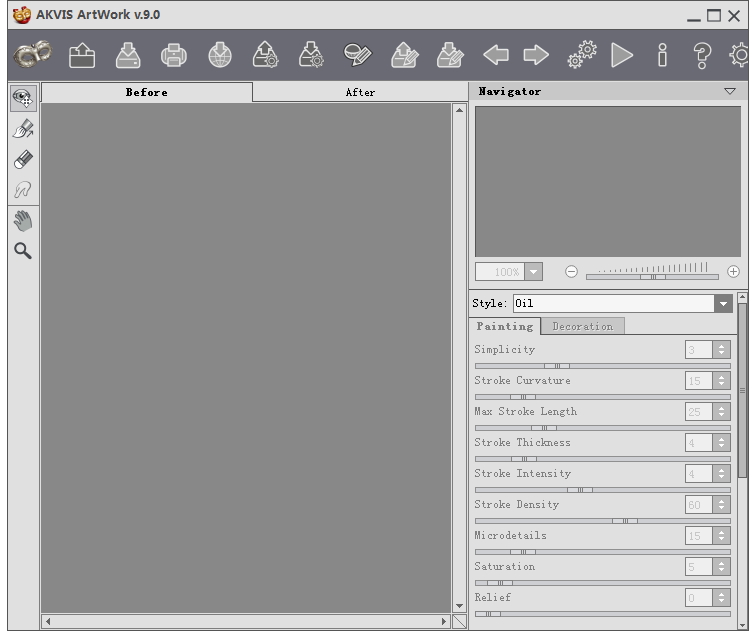Click the Stroke Intensity spinner arrows
Screen dimensions: 756x638
click(x=721, y=474)
